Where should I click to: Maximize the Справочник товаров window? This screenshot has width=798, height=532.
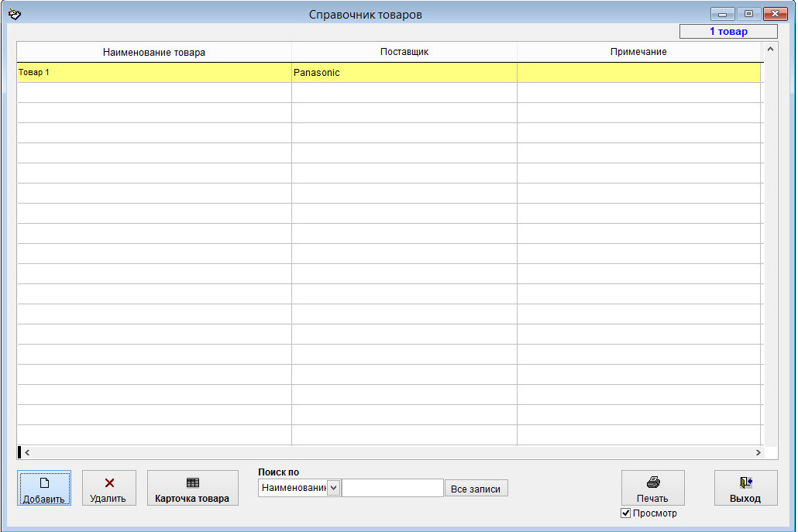748,14
